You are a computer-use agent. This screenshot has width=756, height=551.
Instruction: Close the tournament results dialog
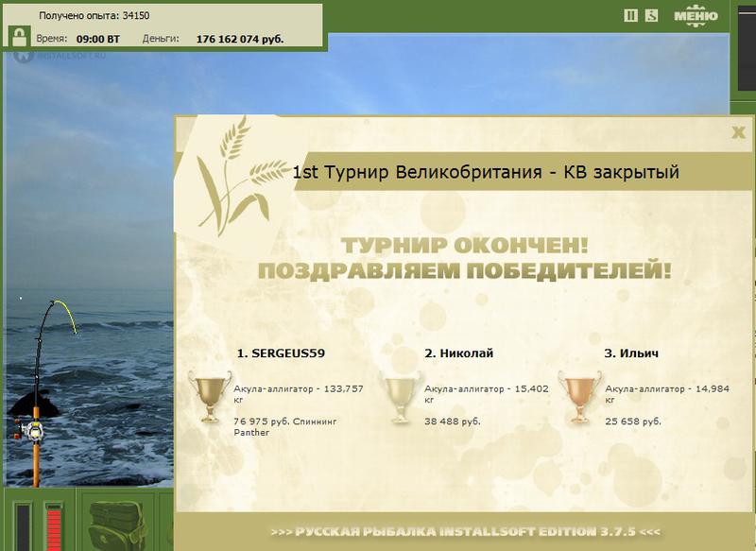[x=738, y=132]
